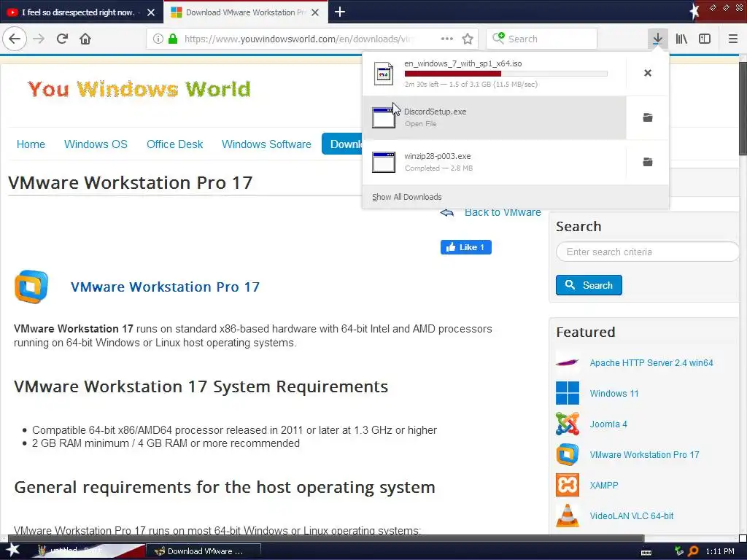
Task: Show site information icon in address bar
Action: (158, 39)
